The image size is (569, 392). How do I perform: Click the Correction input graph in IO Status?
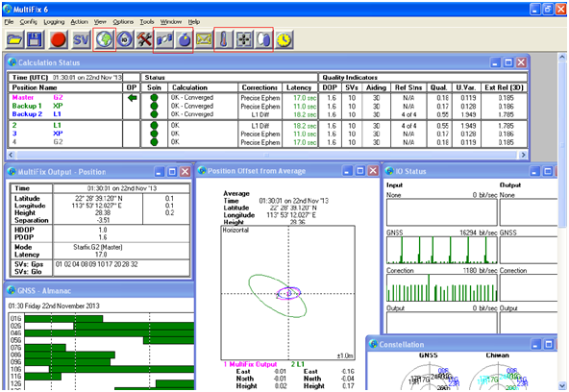[441, 288]
